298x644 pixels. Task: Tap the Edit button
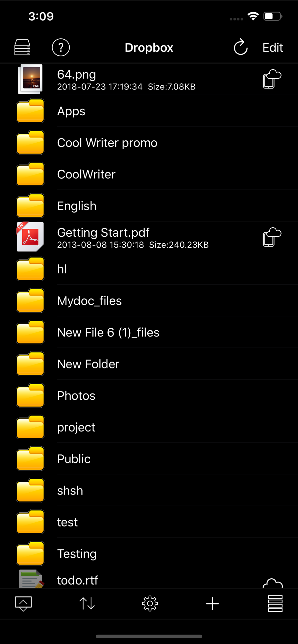coord(273,48)
